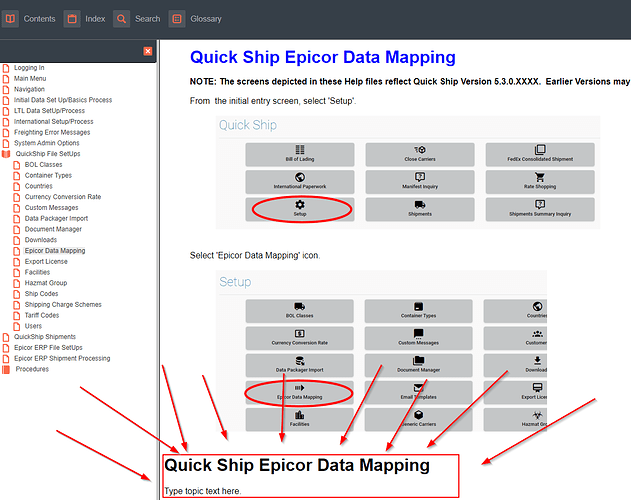
Task: Click Rate Shopping cart tile
Action: tap(540, 182)
